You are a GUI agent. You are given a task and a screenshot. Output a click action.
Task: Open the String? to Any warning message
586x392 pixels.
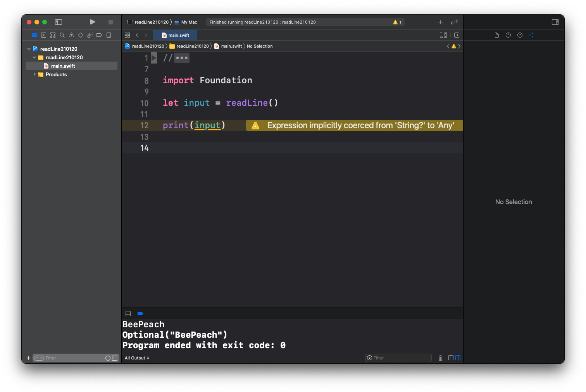point(361,126)
